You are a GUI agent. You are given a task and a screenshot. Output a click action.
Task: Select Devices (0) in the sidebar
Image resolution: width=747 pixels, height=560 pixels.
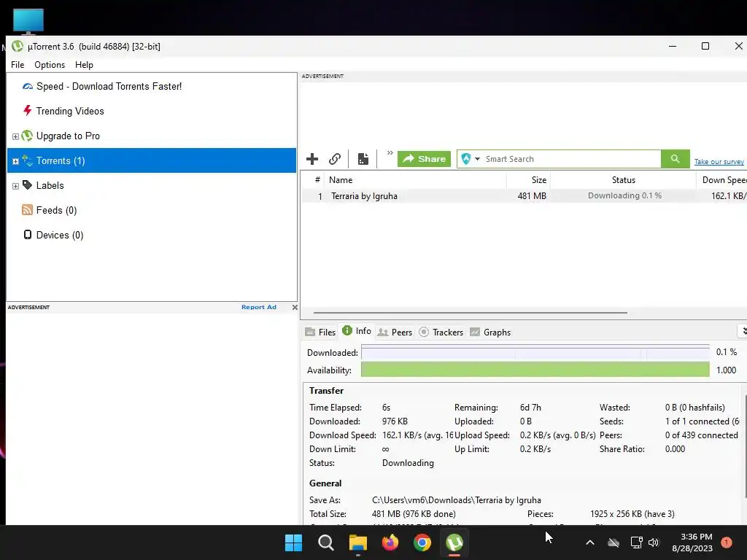(x=60, y=235)
